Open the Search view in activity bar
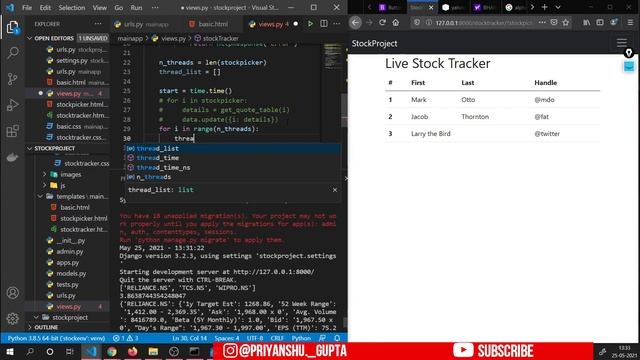 click(13, 53)
